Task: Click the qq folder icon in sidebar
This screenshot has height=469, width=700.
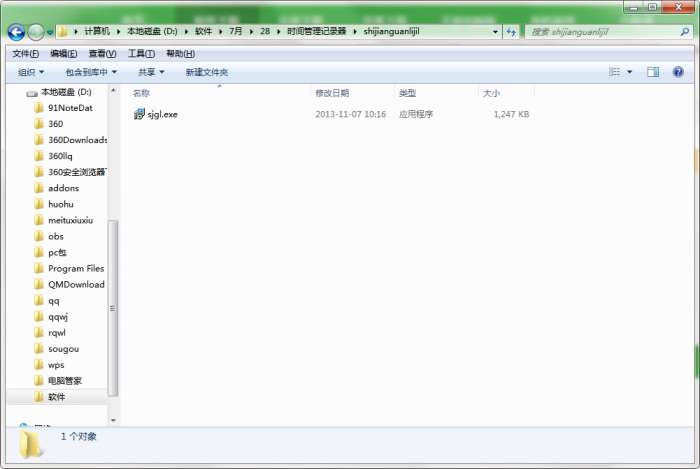Action: click(x=39, y=301)
